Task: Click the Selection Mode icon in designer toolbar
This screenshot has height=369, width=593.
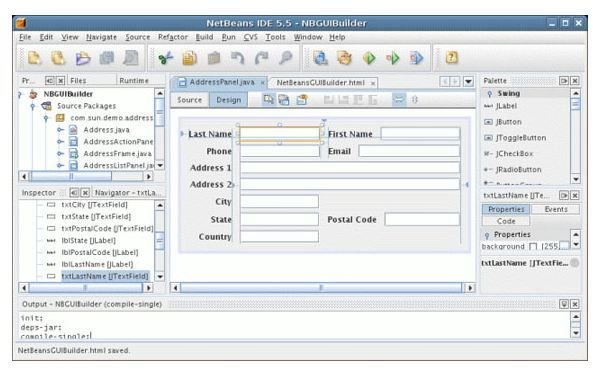Action: click(x=268, y=99)
